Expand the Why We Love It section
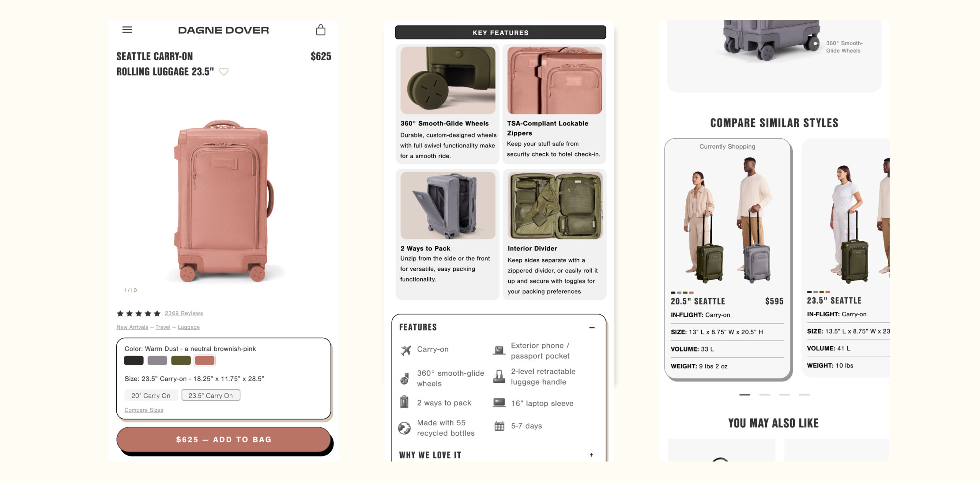This screenshot has height=481, width=980. coord(591,455)
